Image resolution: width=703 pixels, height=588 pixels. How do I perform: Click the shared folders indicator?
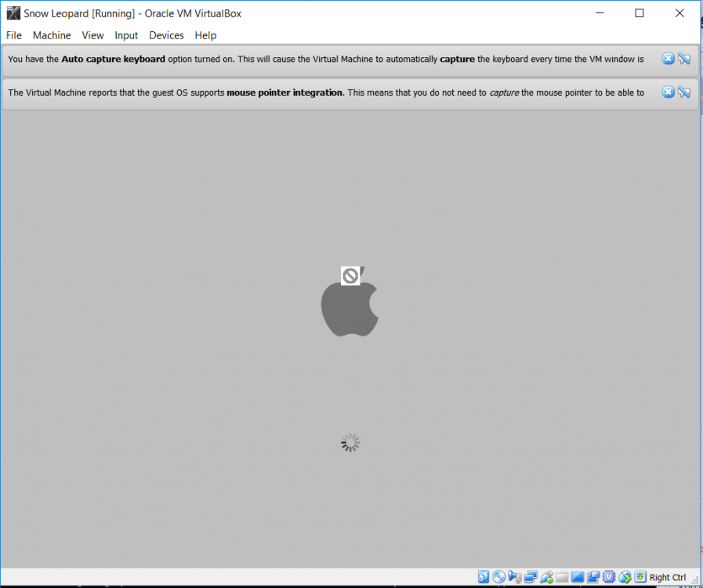[562, 577]
